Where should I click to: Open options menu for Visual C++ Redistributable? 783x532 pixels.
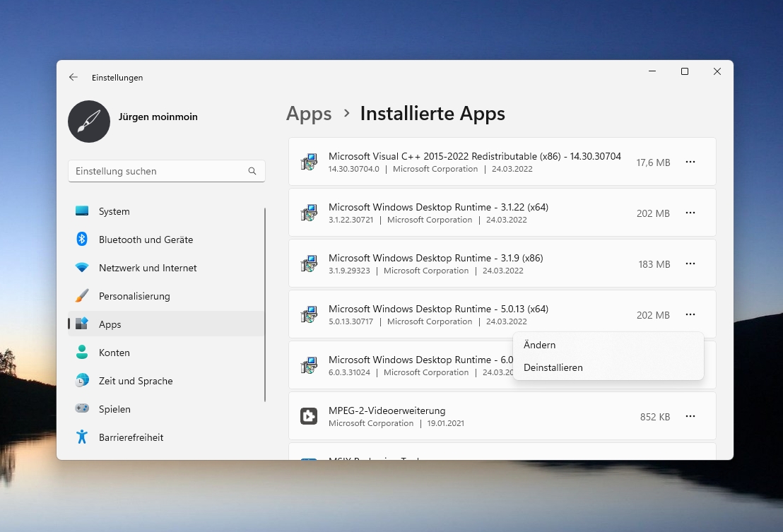pyautogui.click(x=690, y=162)
